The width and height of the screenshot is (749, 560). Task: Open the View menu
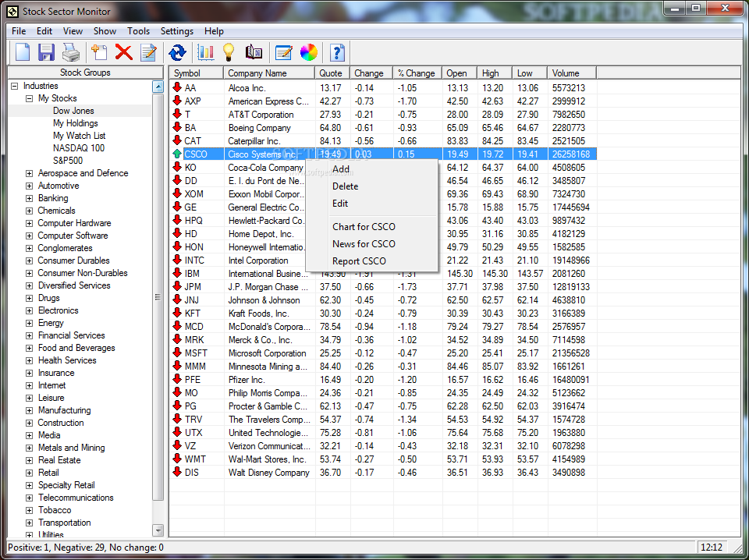pos(73,31)
